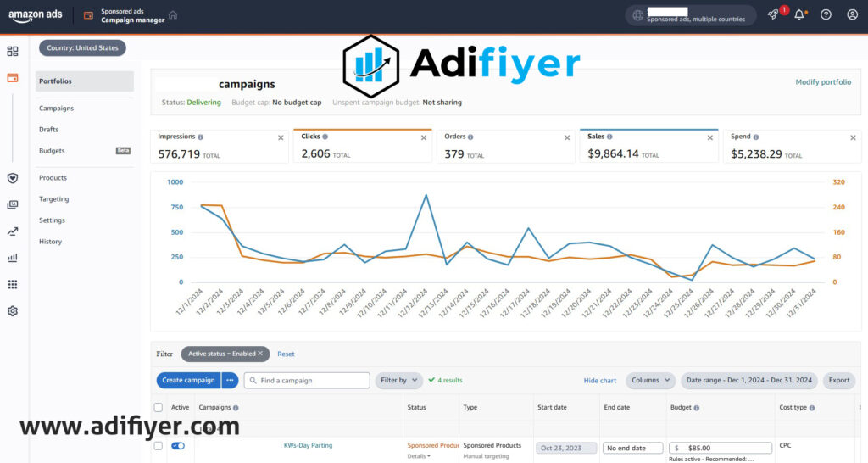Open the trending insights arrow icon
This screenshot has width=868, height=463.
12,231
